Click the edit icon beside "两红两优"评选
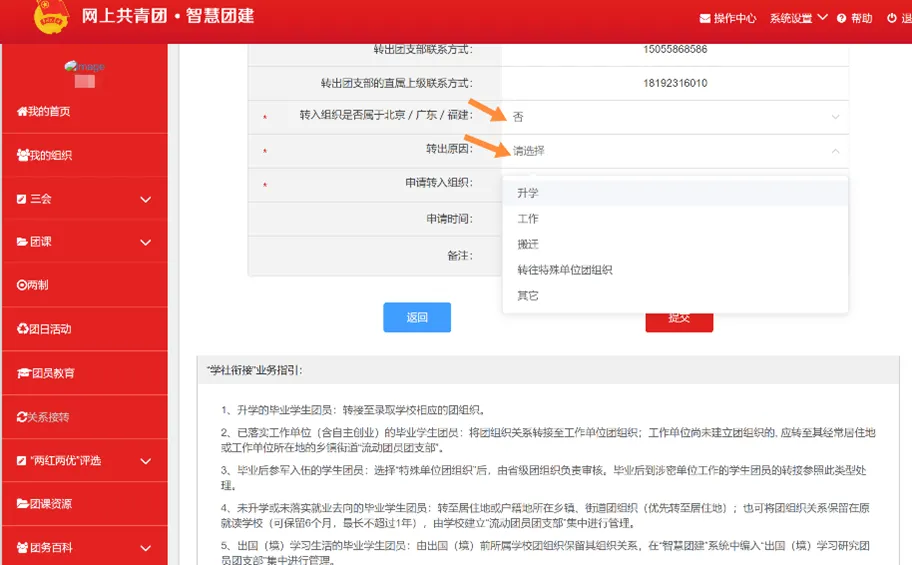The height and width of the screenshot is (565, 912). [22, 460]
